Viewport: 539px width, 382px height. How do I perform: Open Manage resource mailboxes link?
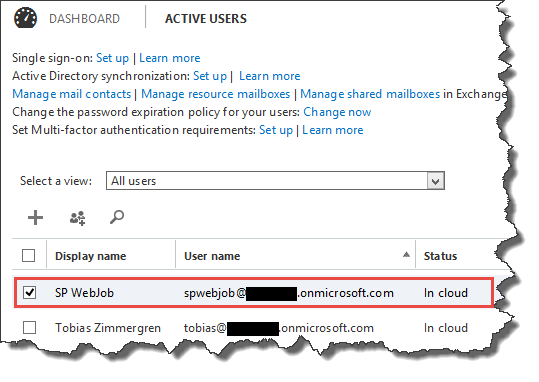[216, 94]
